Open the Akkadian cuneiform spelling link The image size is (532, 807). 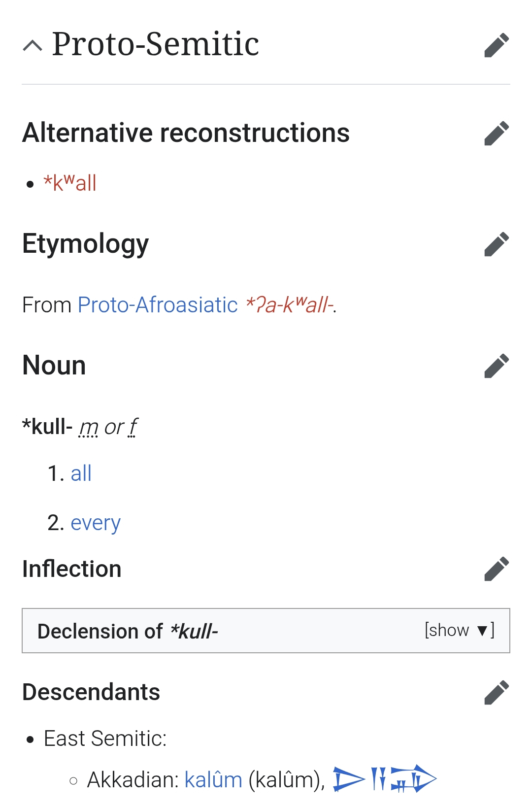pos(384,779)
